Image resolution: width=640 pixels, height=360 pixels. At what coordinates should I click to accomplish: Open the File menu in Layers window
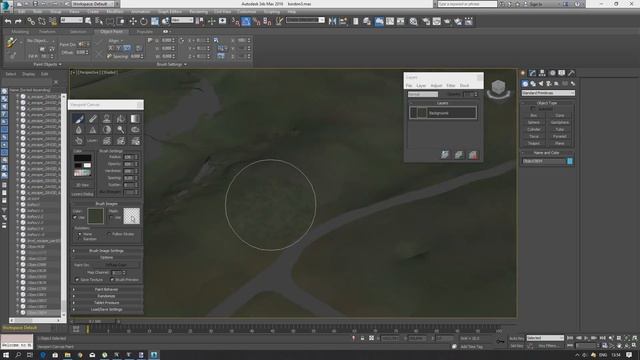tap(409, 86)
